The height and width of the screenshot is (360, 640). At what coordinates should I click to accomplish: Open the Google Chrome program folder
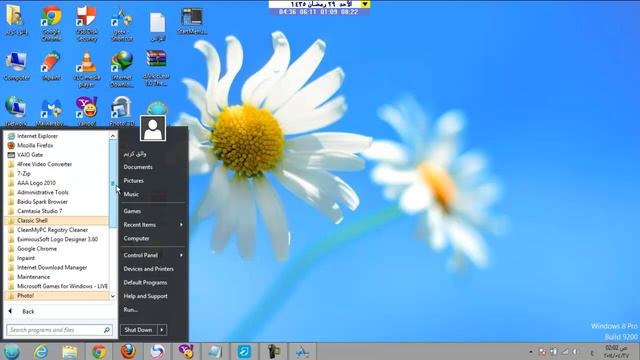click(x=56, y=249)
